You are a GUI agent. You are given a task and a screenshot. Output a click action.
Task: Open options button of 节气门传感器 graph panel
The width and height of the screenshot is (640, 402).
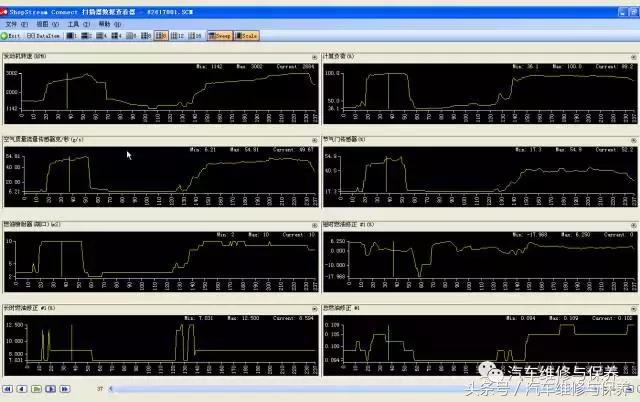point(633,140)
